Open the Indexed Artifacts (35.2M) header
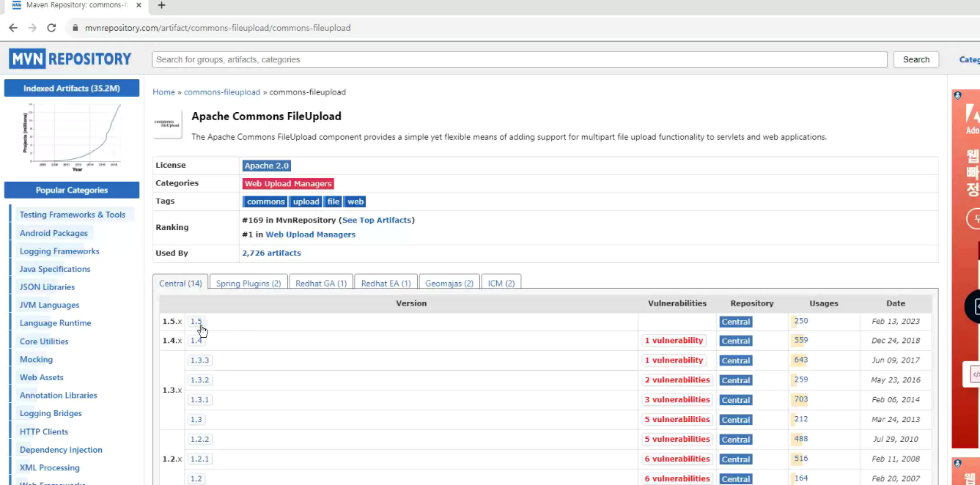 pos(72,88)
